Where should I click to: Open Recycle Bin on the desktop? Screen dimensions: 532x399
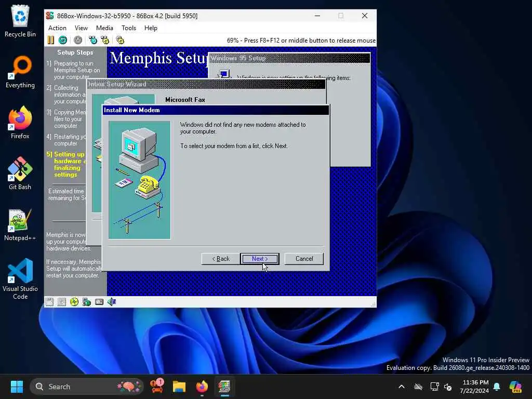click(20, 21)
